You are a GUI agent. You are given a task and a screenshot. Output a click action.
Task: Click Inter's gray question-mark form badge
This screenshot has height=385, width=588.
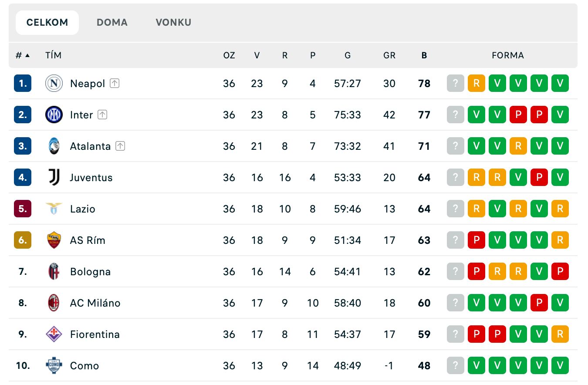point(456,115)
